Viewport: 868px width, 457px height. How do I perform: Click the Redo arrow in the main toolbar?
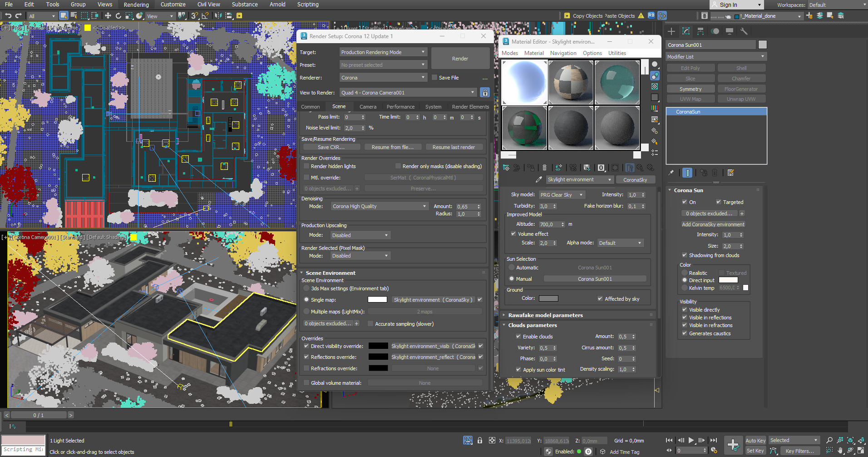[x=19, y=16]
